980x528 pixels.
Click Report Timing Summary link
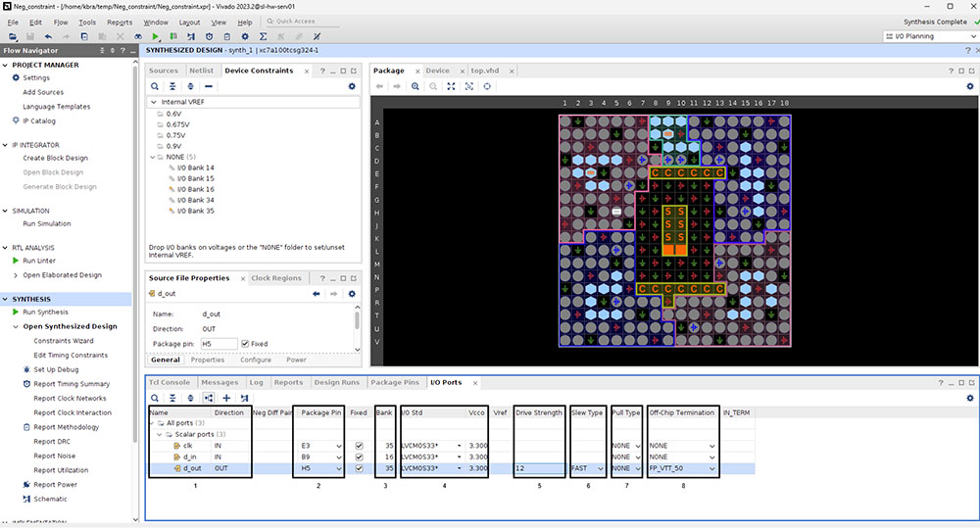coord(72,384)
